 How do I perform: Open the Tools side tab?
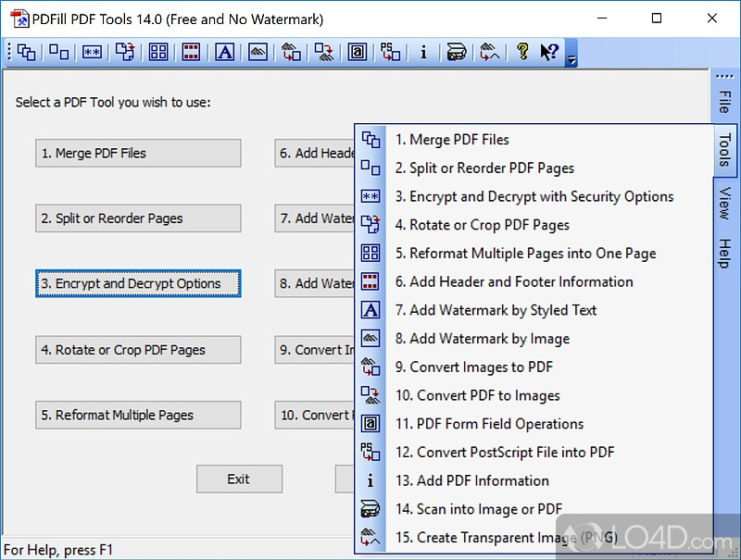tap(725, 150)
